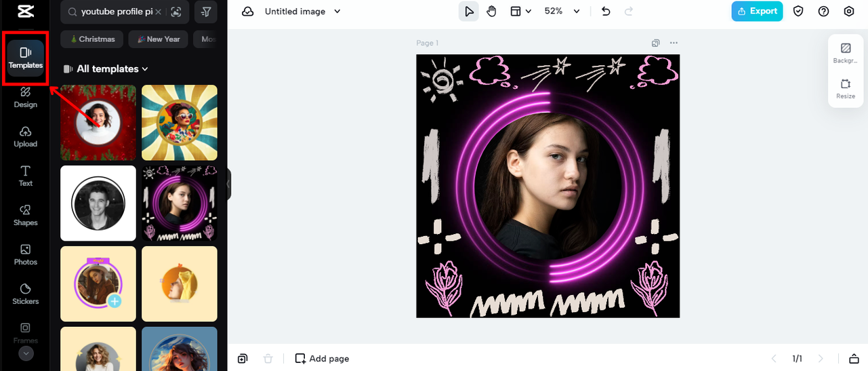Image resolution: width=868 pixels, height=371 pixels.
Task: Open the Background panel
Action: coord(846,53)
